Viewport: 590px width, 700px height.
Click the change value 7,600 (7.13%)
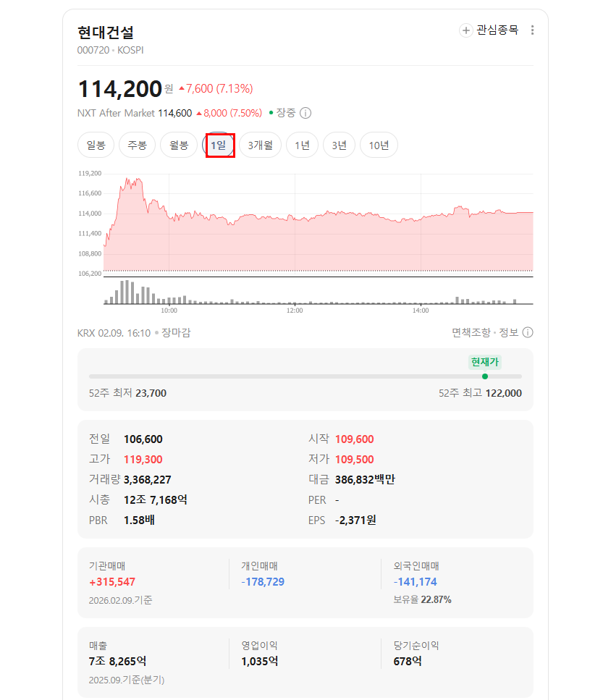coord(216,89)
